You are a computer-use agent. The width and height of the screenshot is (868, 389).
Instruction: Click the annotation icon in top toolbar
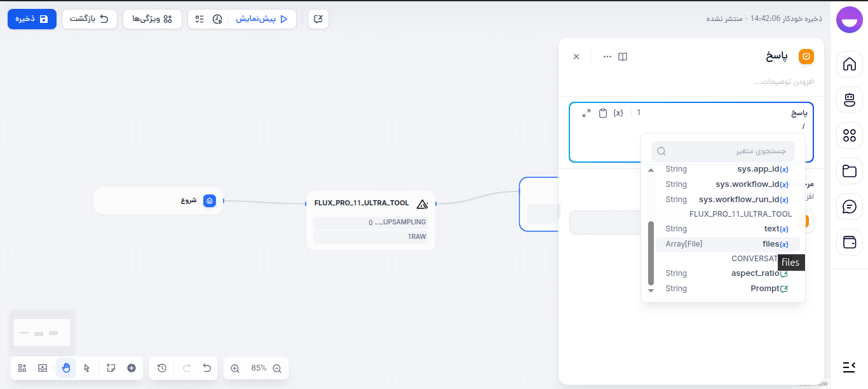(x=318, y=19)
